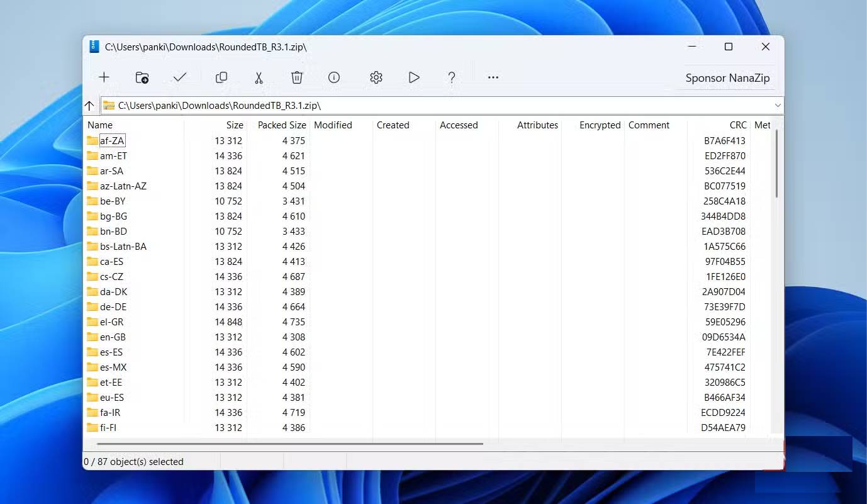The width and height of the screenshot is (867, 504).
Task: Open the More options ellipsis menu
Action: pos(493,77)
